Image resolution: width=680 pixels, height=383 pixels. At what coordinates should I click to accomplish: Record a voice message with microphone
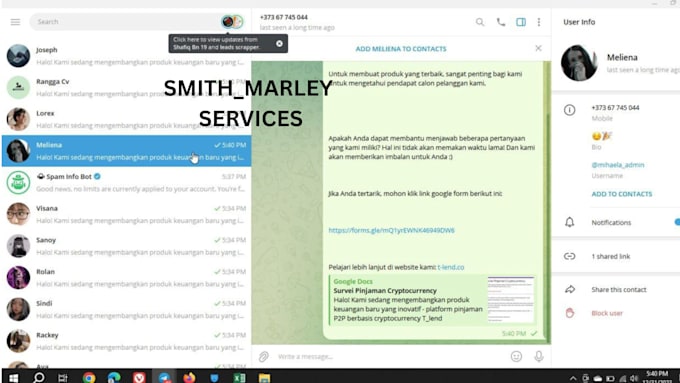(x=539, y=357)
